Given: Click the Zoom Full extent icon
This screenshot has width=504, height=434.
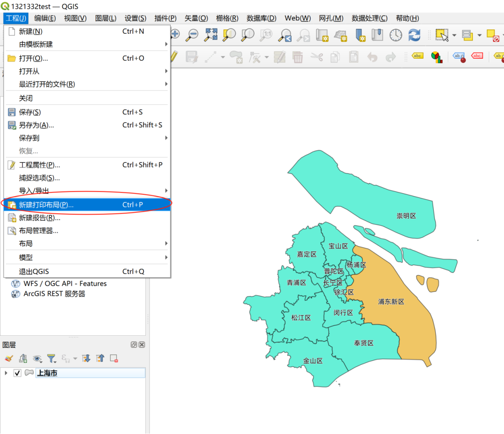Looking at the screenshot, I should pyautogui.click(x=211, y=35).
